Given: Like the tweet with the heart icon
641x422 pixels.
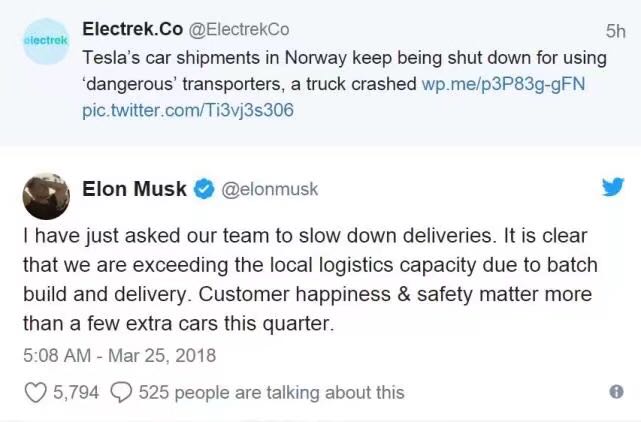Looking at the screenshot, I should (x=35, y=392).
